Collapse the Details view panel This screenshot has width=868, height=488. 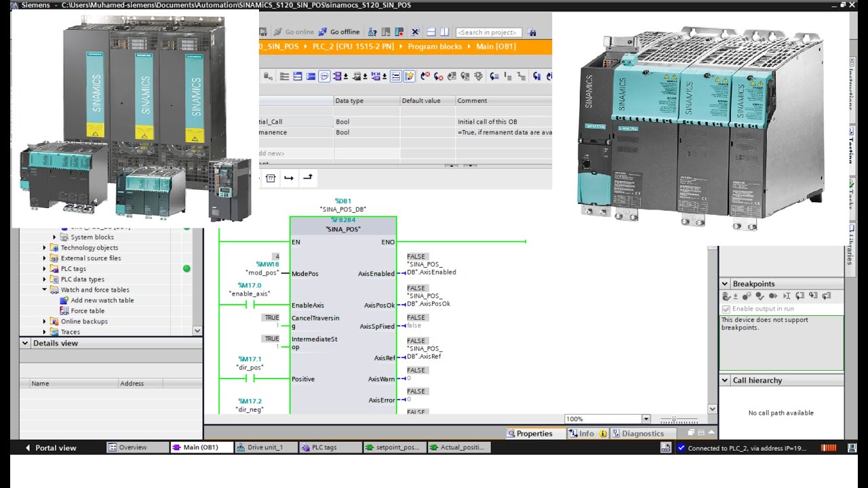[x=25, y=343]
